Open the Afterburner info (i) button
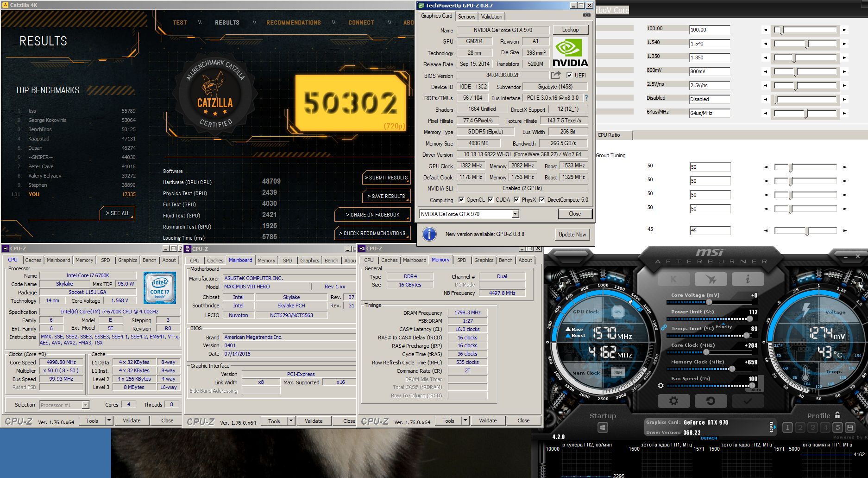868x478 pixels. [748, 279]
